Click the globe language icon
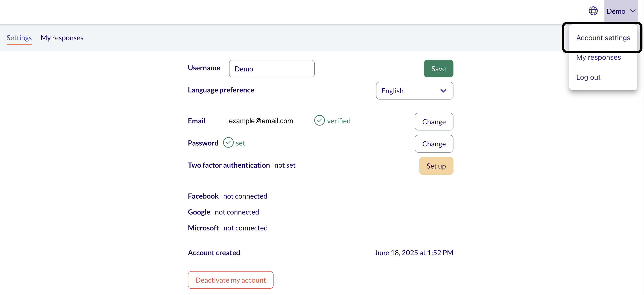Viewport: 644px width, 295px height. 593,11
